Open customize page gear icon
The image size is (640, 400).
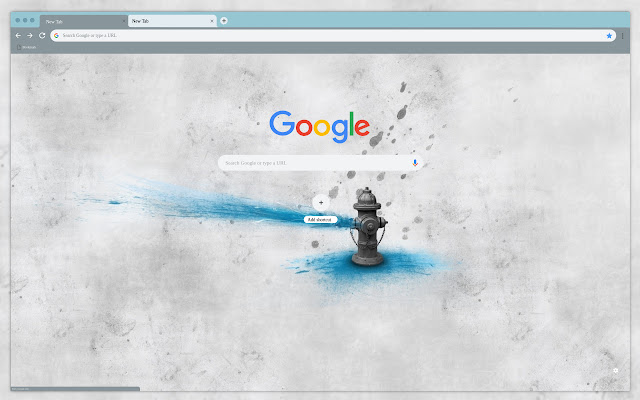pyautogui.click(x=616, y=371)
